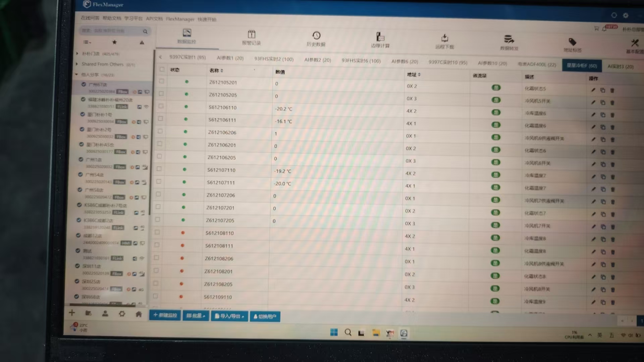This screenshot has width=644, height=362.
Task: Expand the Shared From Others tree node
Action: tap(77, 64)
